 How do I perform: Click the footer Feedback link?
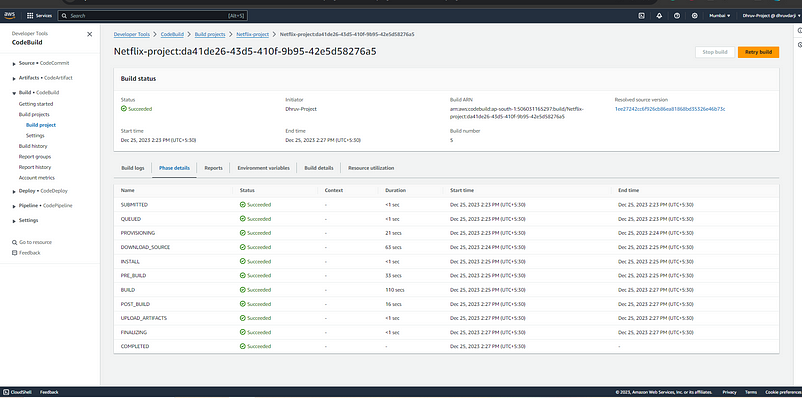49,392
